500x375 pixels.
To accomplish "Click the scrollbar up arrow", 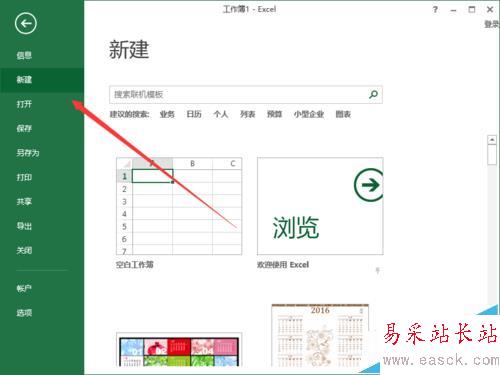I will coord(492,140).
